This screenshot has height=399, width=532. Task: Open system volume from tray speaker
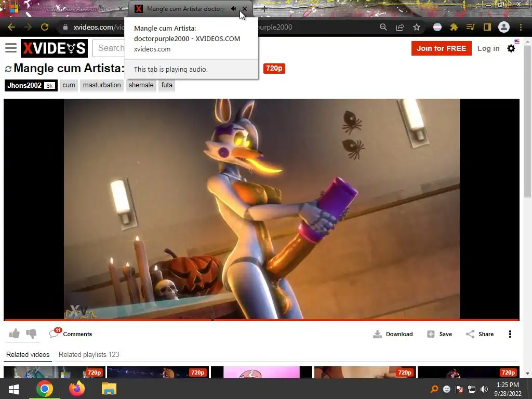484,389
